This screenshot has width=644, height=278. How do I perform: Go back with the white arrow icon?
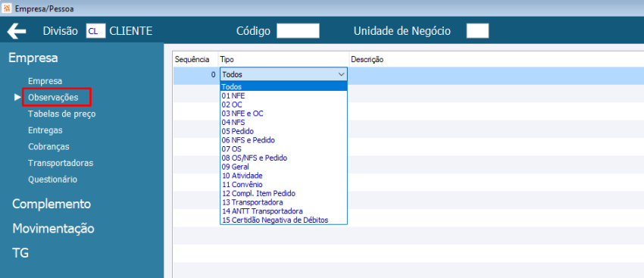(17, 31)
